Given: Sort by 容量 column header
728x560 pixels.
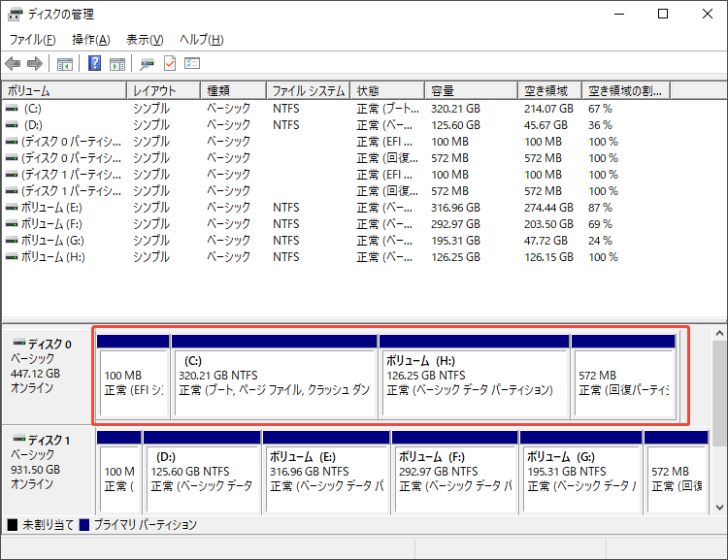Looking at the screenshot, I should [x=471, y=90].
